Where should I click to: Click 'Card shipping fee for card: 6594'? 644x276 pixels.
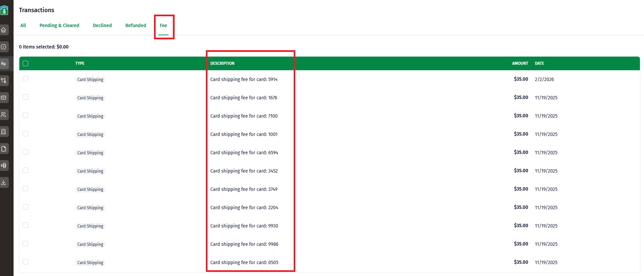(x=244, y=153)
